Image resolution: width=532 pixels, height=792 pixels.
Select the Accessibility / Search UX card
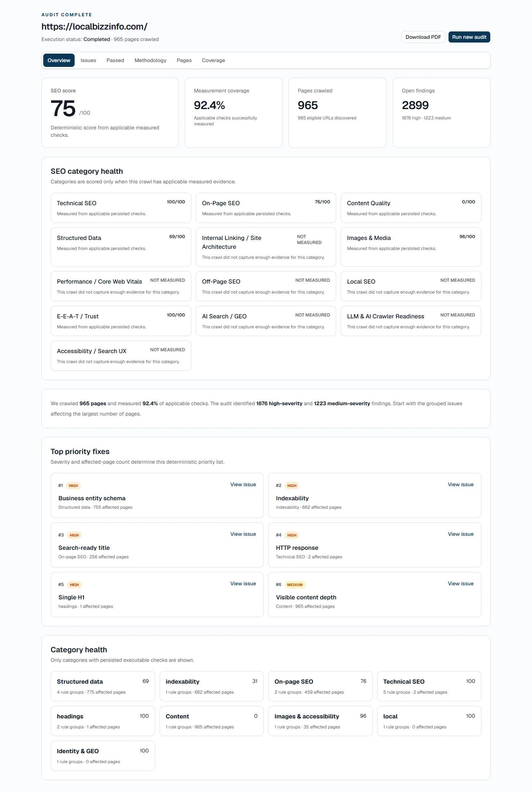(x=121, y=356)
